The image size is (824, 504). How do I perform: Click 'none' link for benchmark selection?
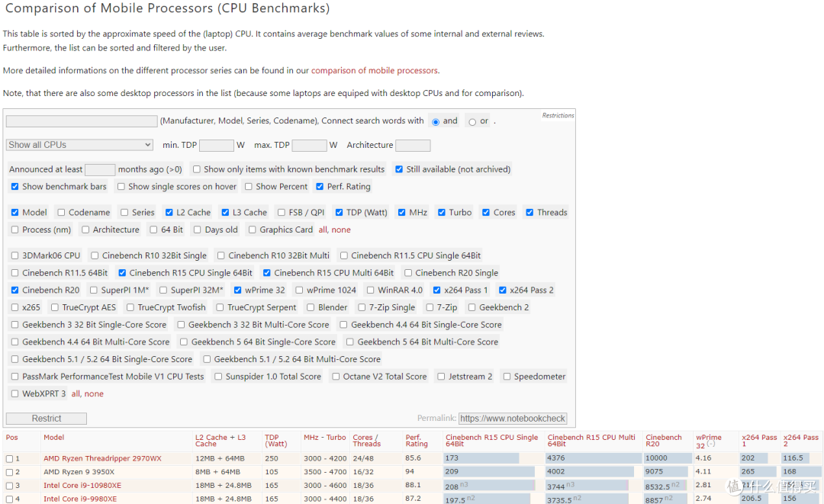click(x=94, y=394)
